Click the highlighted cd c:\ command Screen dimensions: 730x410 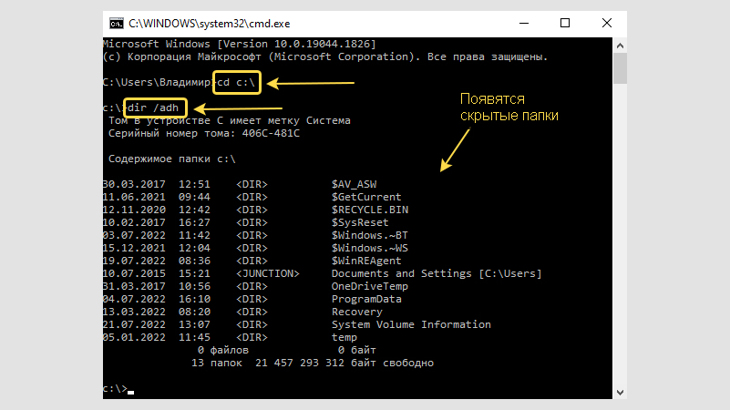[237, 82]
